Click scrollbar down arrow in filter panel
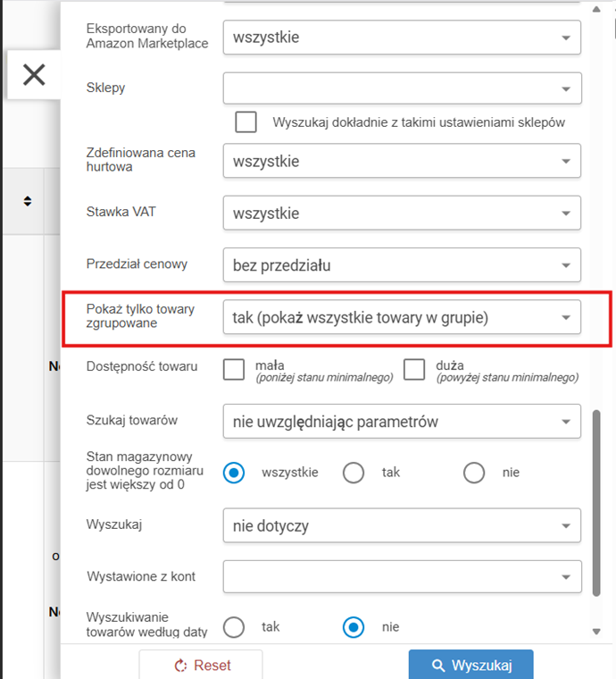616x679 pixels. [596, 632]
